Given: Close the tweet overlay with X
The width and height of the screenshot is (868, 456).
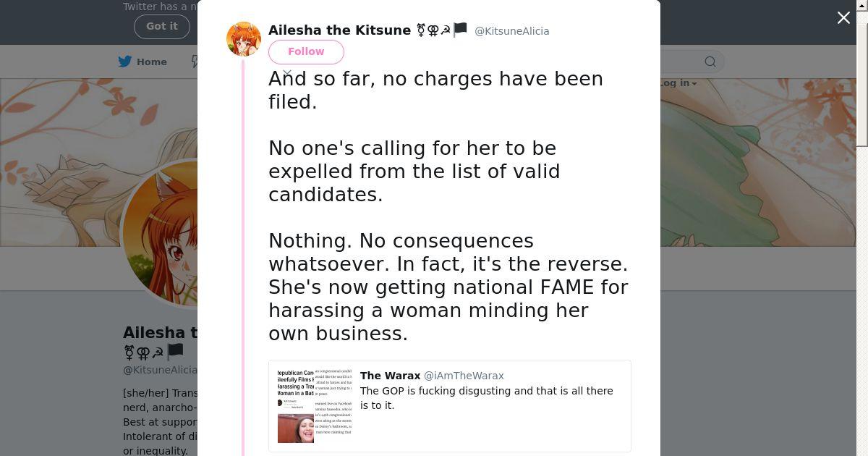Looking at the screenshot, I should point(843,18).
